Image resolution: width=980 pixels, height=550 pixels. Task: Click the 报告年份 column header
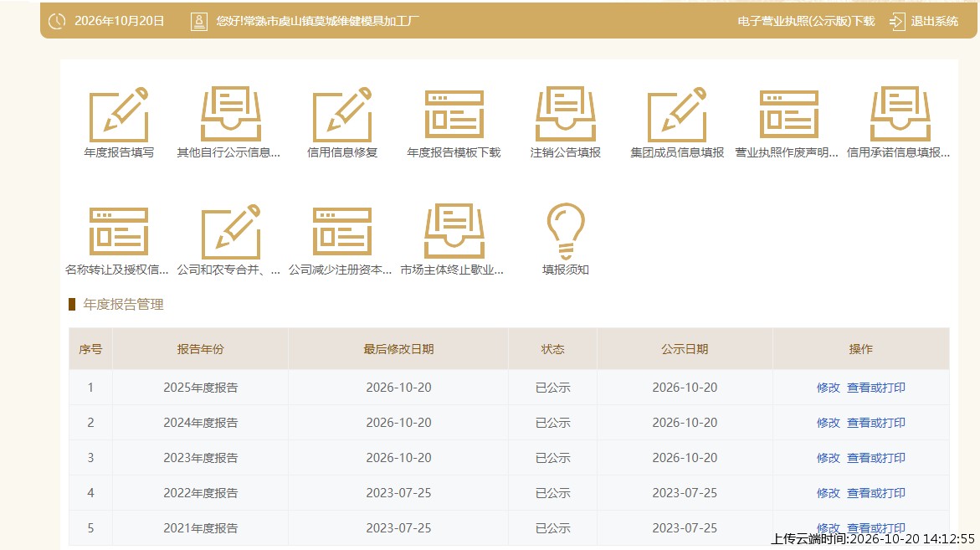pyautogui.click(x=200, y=349)
